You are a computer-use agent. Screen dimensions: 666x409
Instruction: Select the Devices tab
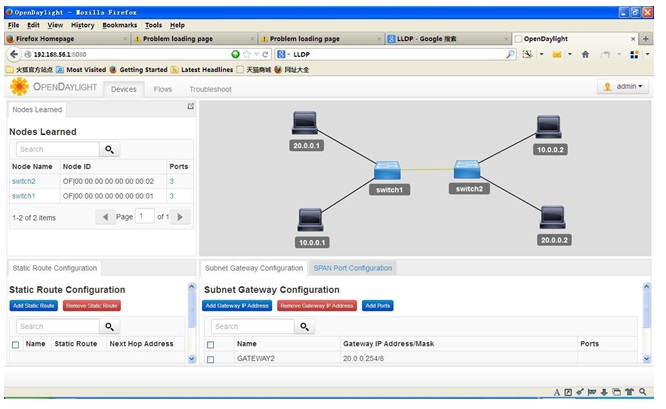pos(124,89)
